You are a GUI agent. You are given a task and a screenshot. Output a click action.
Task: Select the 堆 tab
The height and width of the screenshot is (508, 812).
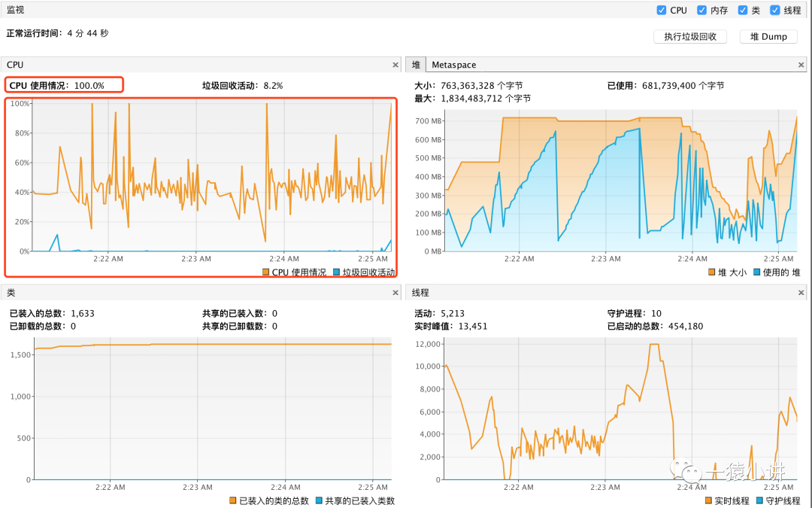coord(416,65)
